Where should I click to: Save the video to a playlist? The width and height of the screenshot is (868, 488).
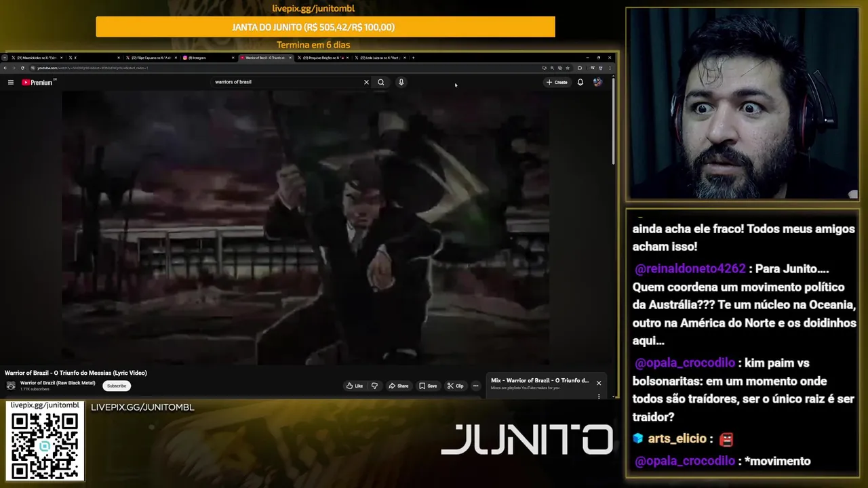(x=428, y=386)
